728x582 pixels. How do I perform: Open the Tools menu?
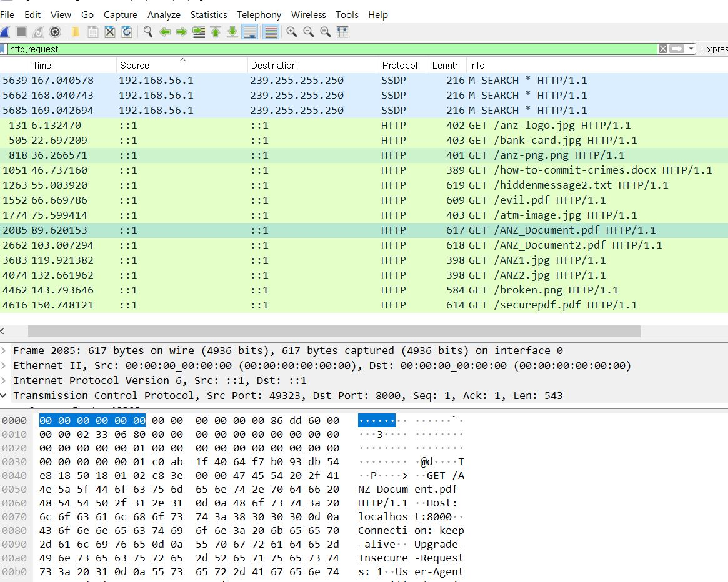click(347, 15)
